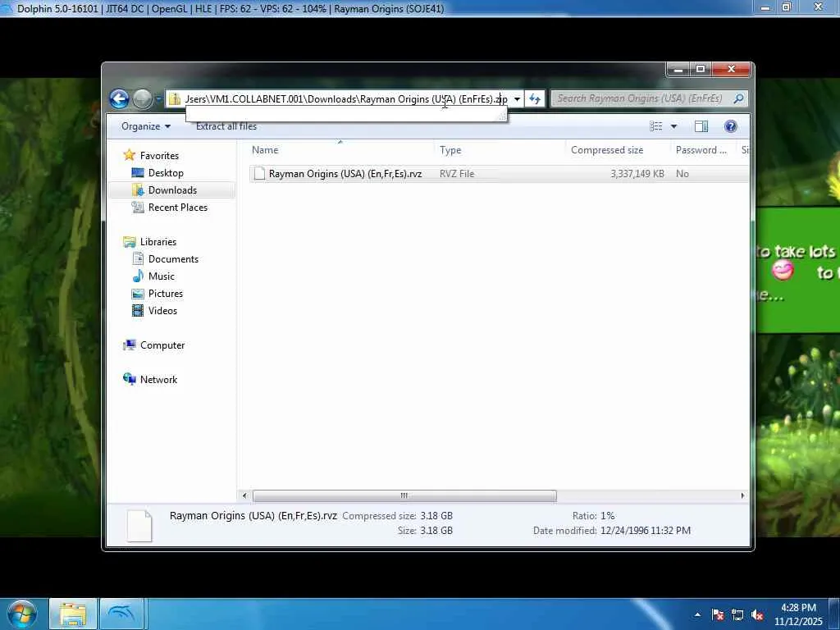Click the Action Center flag icon

click(x=718, y=614)
